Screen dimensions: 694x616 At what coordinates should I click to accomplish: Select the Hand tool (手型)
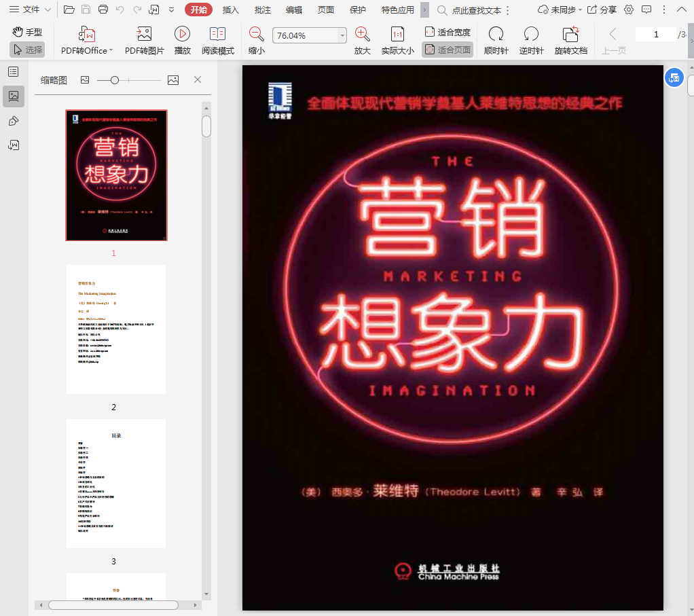(x=27, y=33)
